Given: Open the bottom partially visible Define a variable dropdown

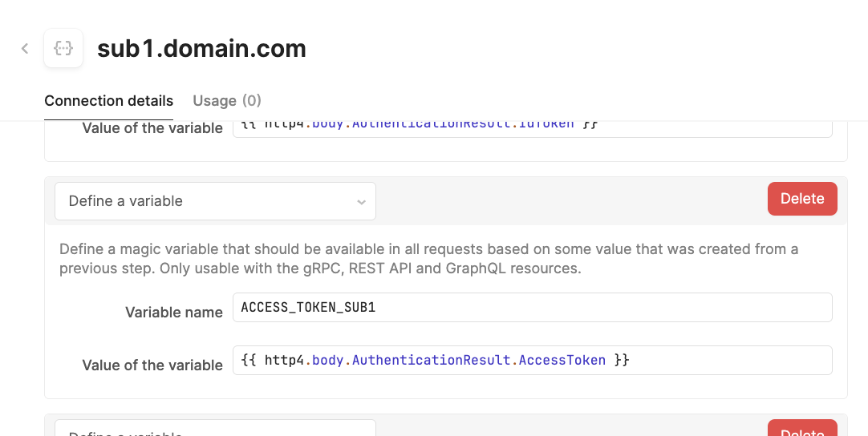Looking at the screenshot, I should tap(215, 428).
